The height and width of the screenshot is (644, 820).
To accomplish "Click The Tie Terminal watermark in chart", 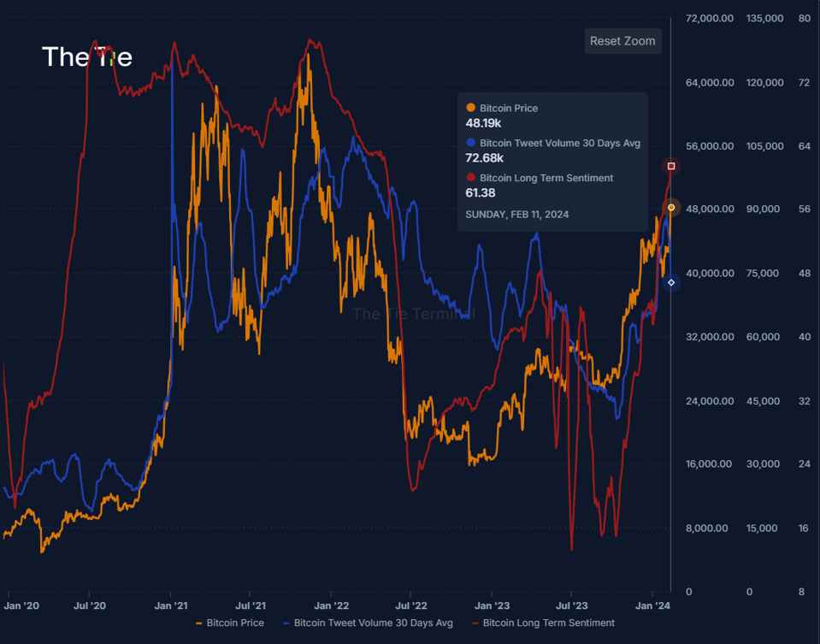I will pos(413,314).
